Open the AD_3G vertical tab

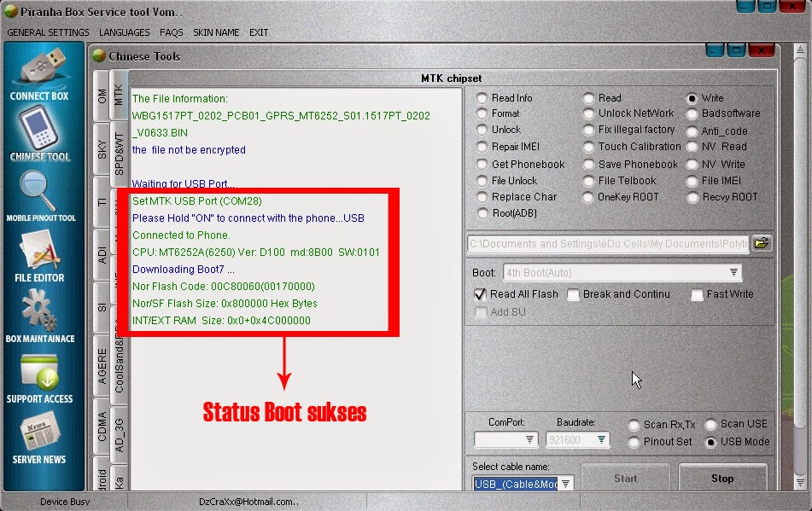pos(119,435)
